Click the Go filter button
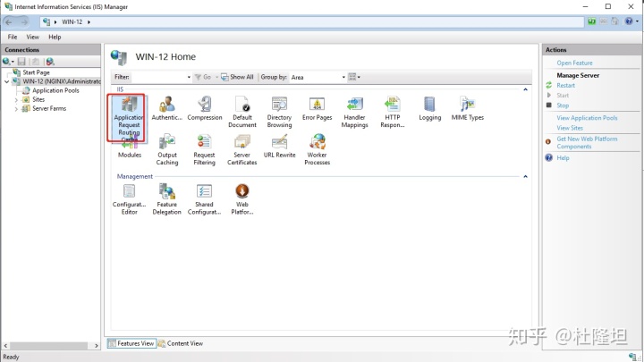The width and height of the screenshot is (644, 362). 203,77
